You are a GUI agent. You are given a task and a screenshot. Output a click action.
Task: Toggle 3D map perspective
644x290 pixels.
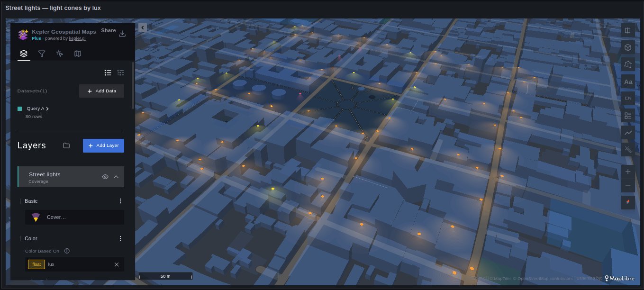click(x=628, y=48)
